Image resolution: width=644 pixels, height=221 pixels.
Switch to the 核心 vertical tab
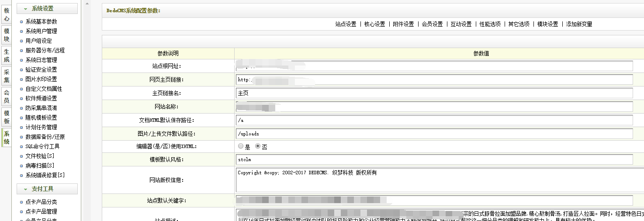coord(7,14)
